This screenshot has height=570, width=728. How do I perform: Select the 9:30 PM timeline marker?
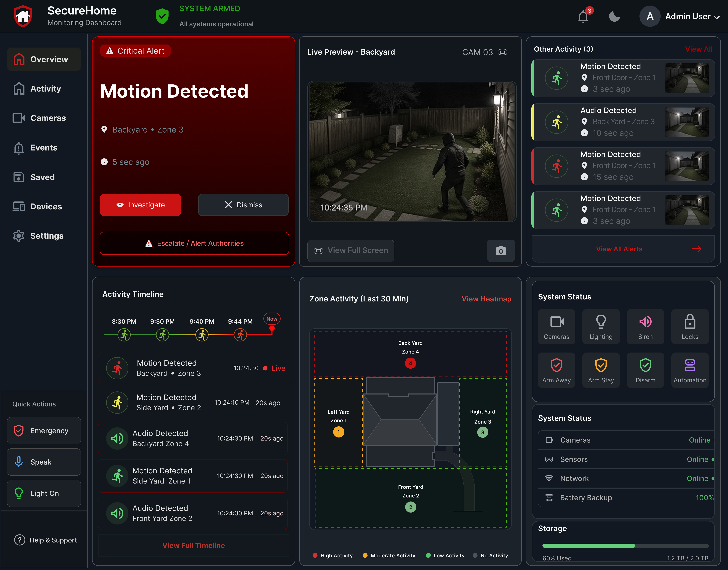pos(162,335)
